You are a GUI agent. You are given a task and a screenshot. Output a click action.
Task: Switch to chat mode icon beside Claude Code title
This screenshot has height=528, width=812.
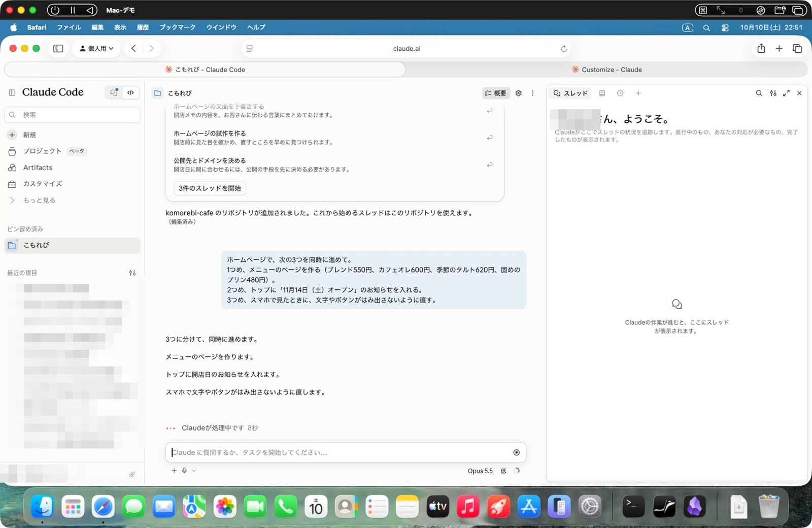pyautogui.click(x=114, y=92)
